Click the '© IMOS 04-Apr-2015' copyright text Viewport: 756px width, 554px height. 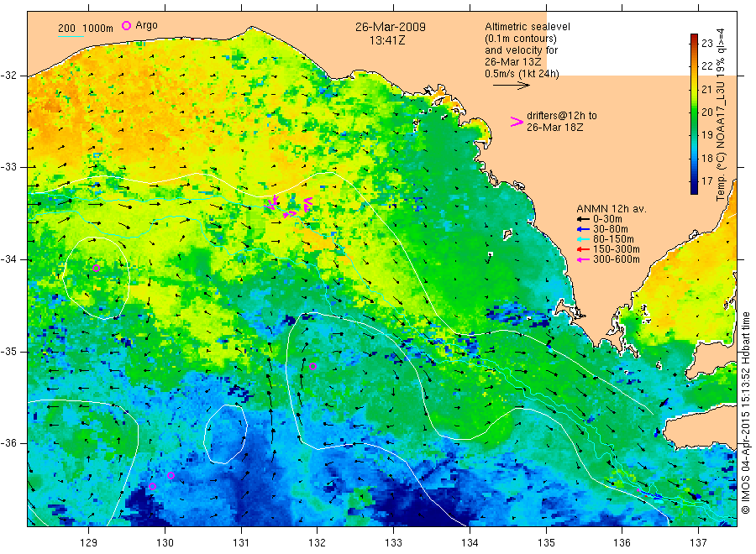(746, 462)
